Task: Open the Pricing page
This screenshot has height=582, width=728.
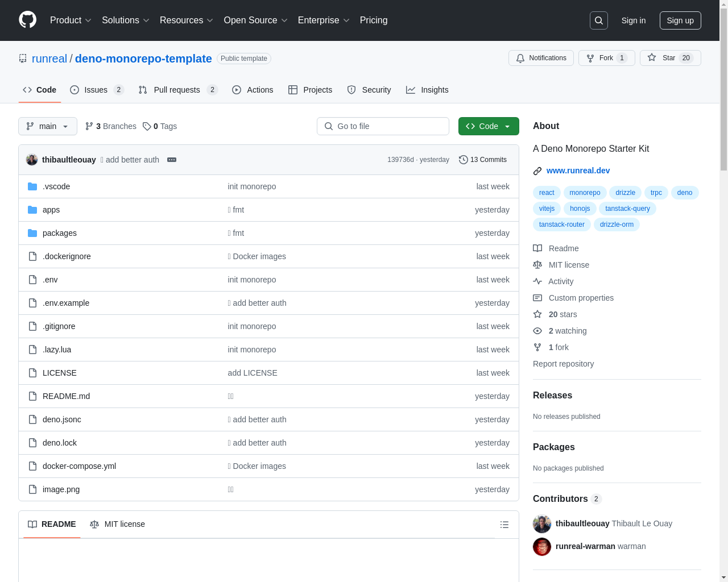Action: click(x=374, y=20)
